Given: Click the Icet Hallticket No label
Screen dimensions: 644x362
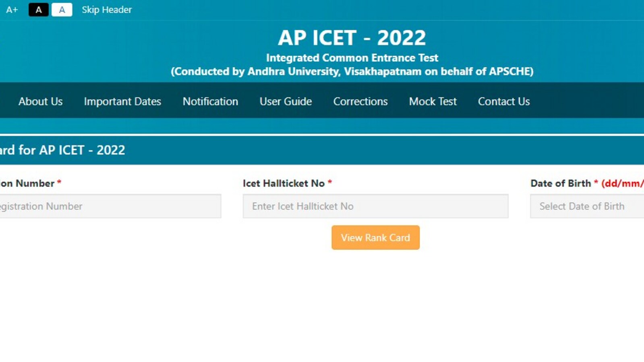Looking at the screenshot, I should coord(284,183).
